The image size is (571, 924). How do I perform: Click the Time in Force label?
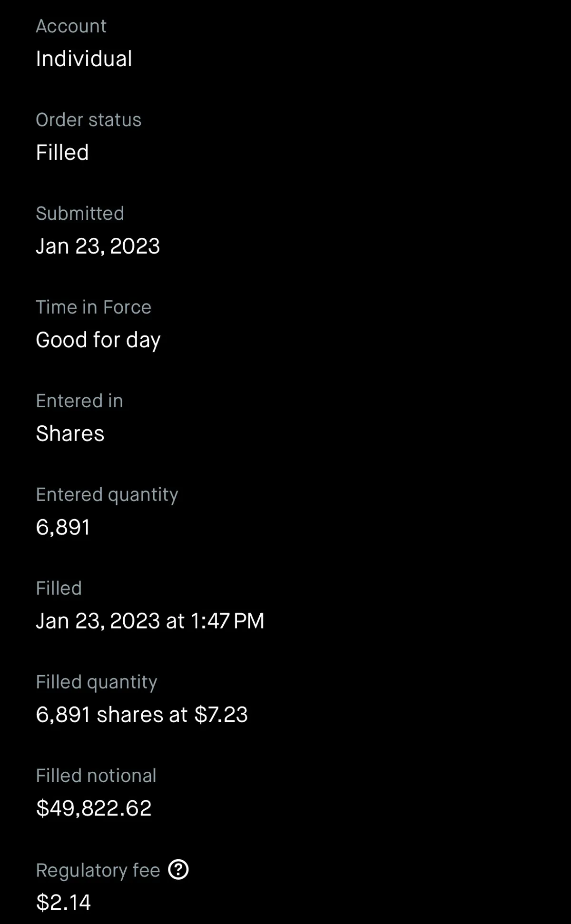93,307
